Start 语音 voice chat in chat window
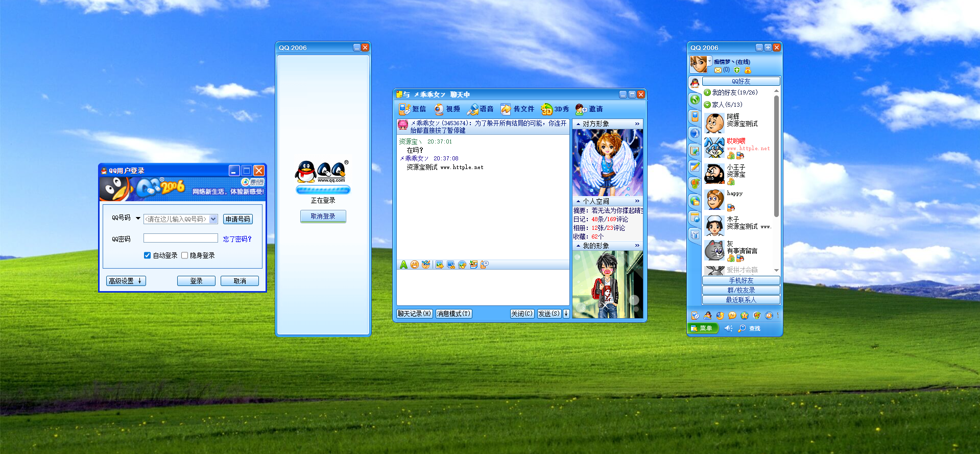This screenshot has height=454, width=980. pyautogui.click(x=480, y=109)
